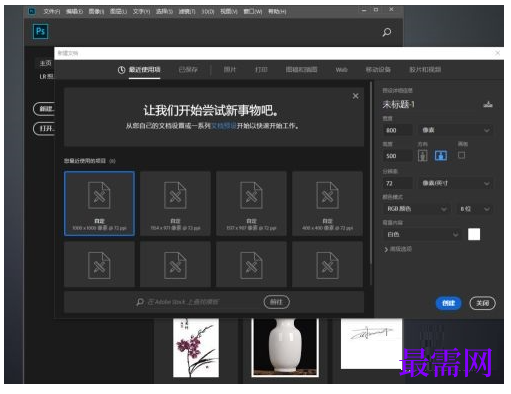Image resolution: width=511 pixels, height=394 pixels.
Task: Follow the 文档预设 link in banner
Action: point(224,126)
